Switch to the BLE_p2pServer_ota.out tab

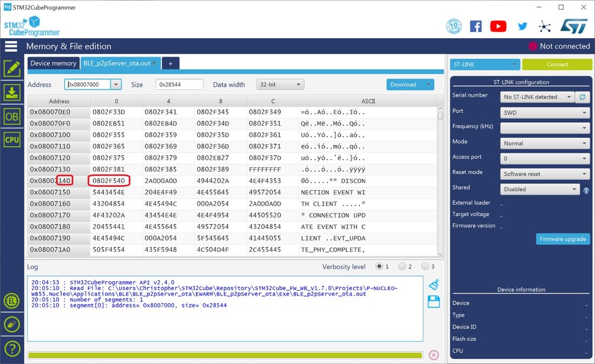(x=117, y=63)
